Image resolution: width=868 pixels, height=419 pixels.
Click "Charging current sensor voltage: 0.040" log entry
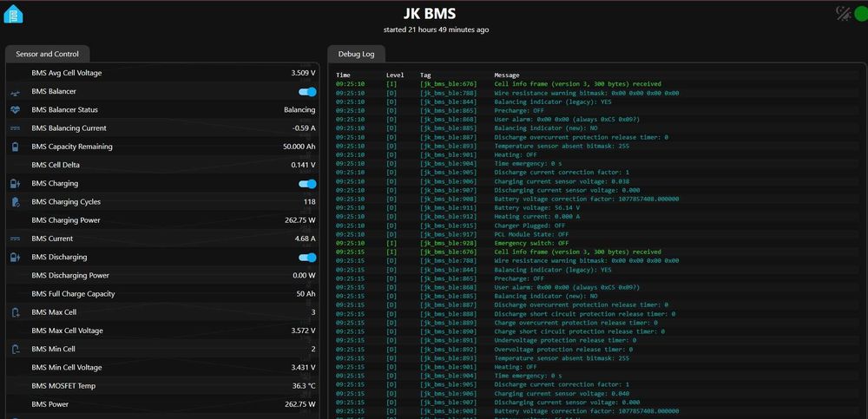point(563,393)
